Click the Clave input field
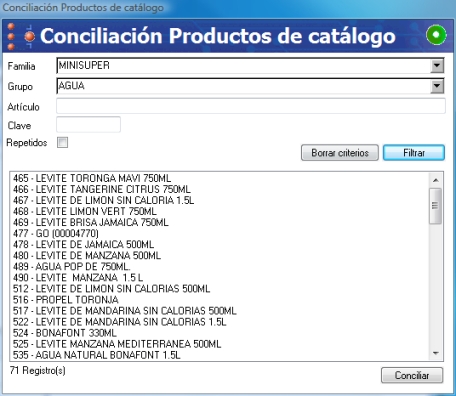Image resolution: width=456 pixels, height=396 pixels. (x=88, y=125)
